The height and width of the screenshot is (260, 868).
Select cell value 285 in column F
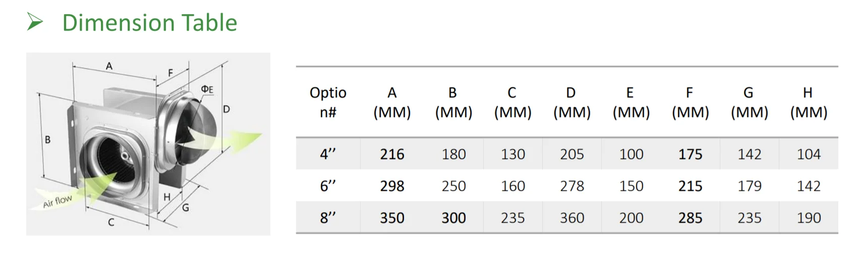click(690, 218)
